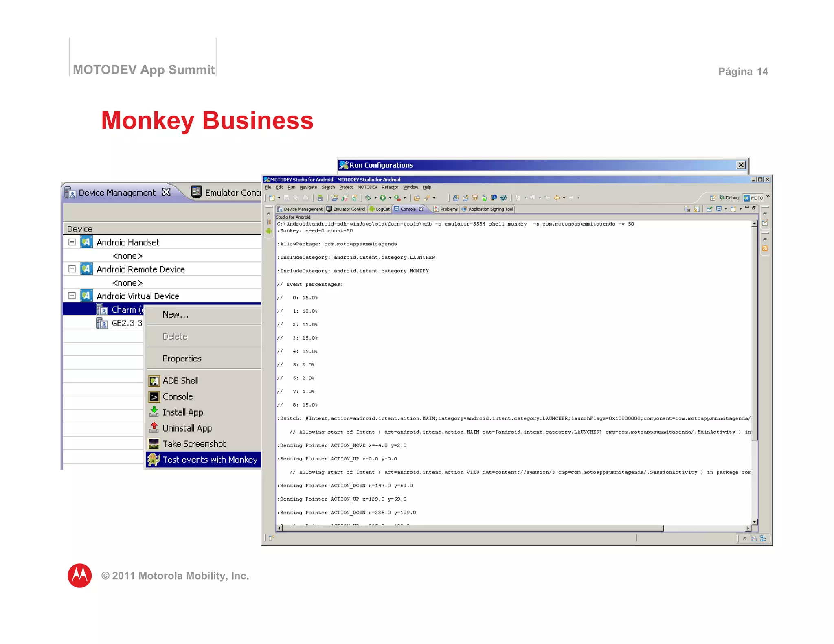Viewport: 834px width, 644px height.
Task: Collapse the Android Remote Device node
Action: point(72,269)
